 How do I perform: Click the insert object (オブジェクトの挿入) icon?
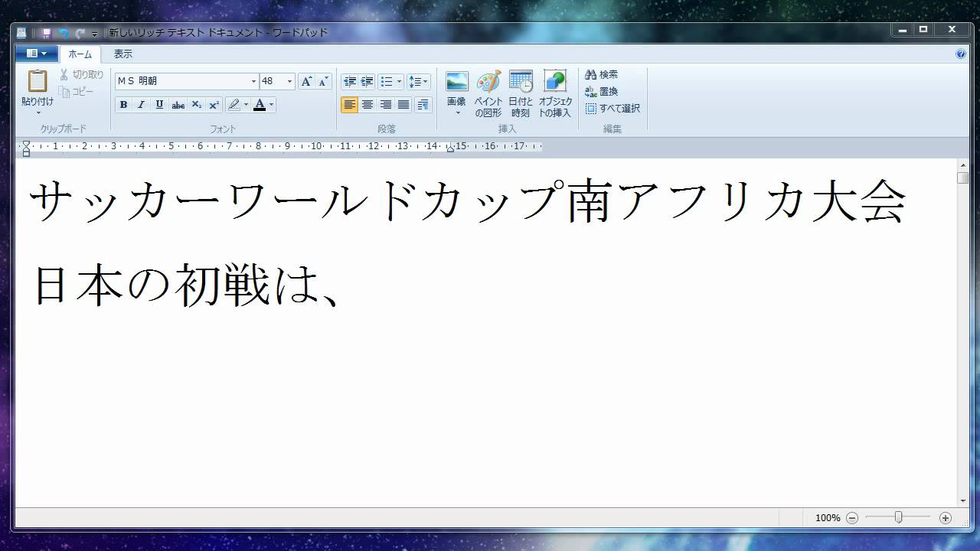point(554,82)
